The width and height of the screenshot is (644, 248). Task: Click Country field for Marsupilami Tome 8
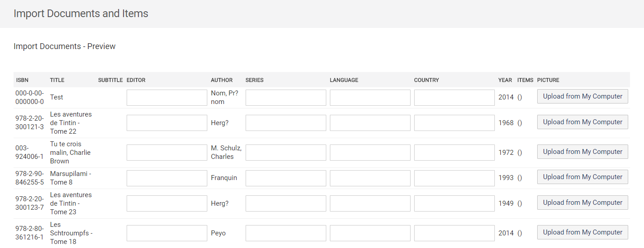[x=454, y=178]
